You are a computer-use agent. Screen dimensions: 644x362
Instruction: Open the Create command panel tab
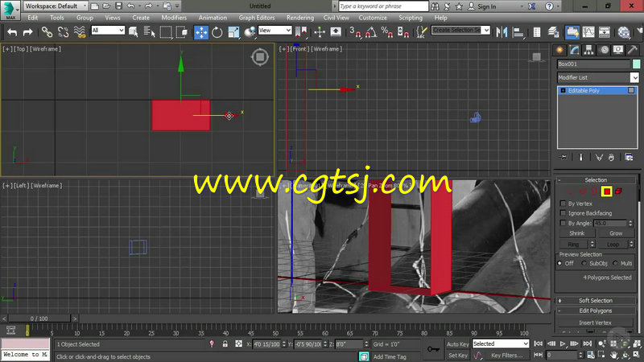point(559,50)
